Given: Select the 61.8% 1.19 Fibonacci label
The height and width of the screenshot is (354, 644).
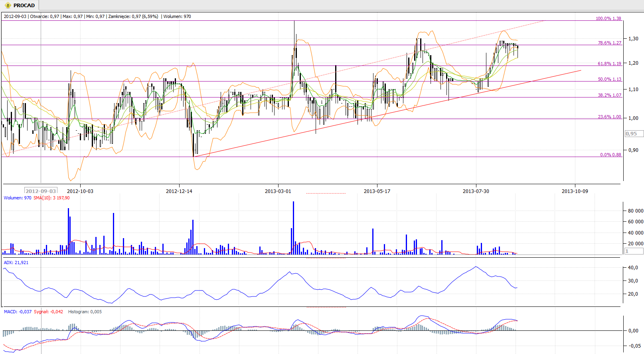Looking at the screenshot, I should point(609,64).
